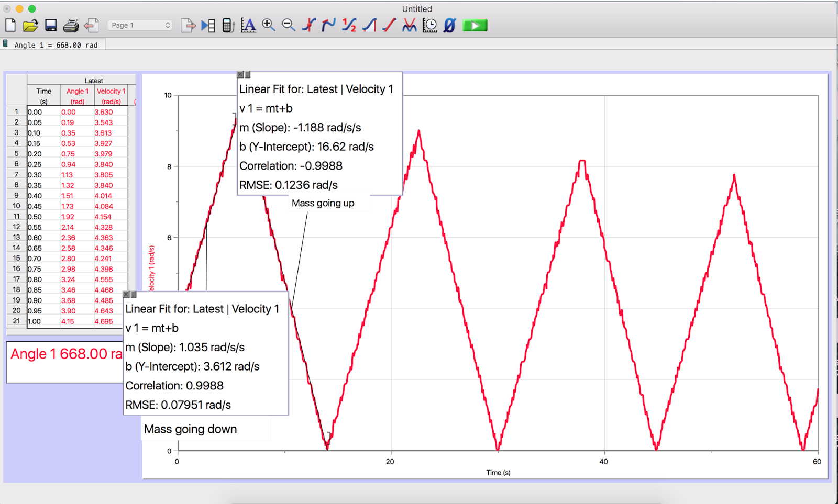Click the sensor icon beside Angle 1 status
Screen dimensions: 838x504
tap(6, 44)
